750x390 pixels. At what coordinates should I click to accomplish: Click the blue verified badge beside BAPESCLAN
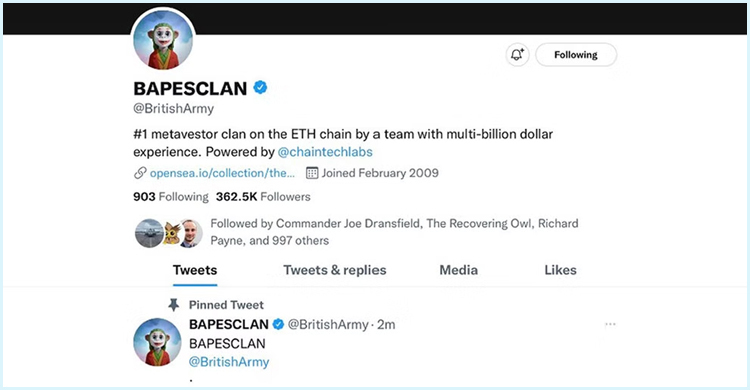[x=260, y=88]
